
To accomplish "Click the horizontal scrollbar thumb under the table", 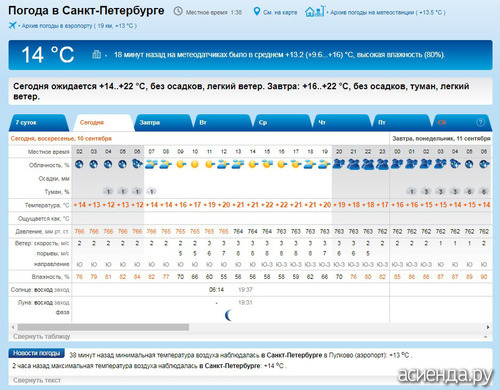I will coord(103,327).
